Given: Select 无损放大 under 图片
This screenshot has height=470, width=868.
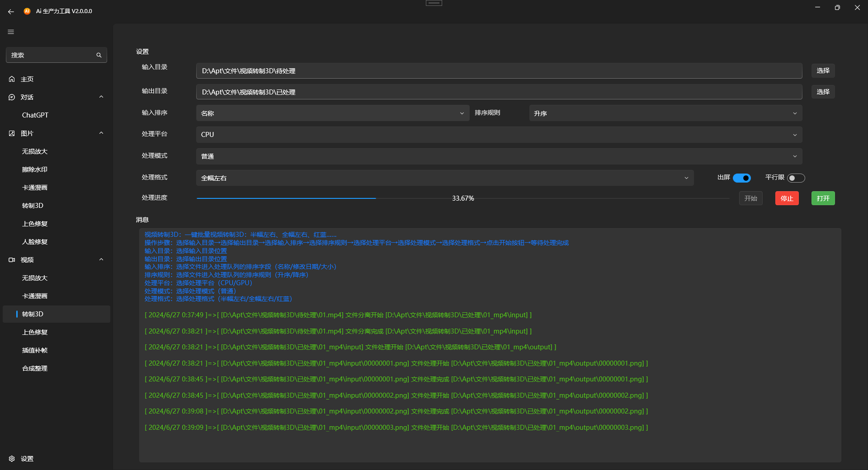Looking at the screenshot, I should (x=57, y=151).
